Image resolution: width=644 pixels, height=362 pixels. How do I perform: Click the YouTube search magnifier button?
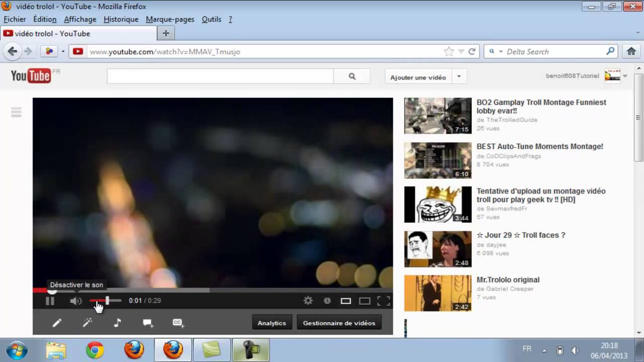(352, 76)
